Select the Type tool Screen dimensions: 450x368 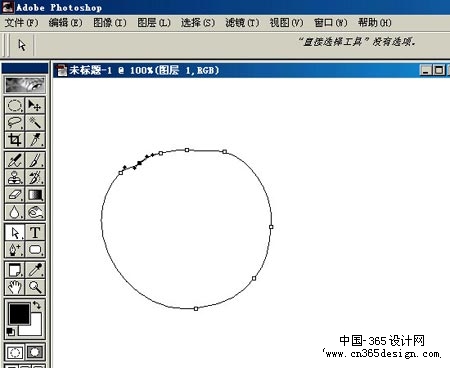(x=35, y=232)
